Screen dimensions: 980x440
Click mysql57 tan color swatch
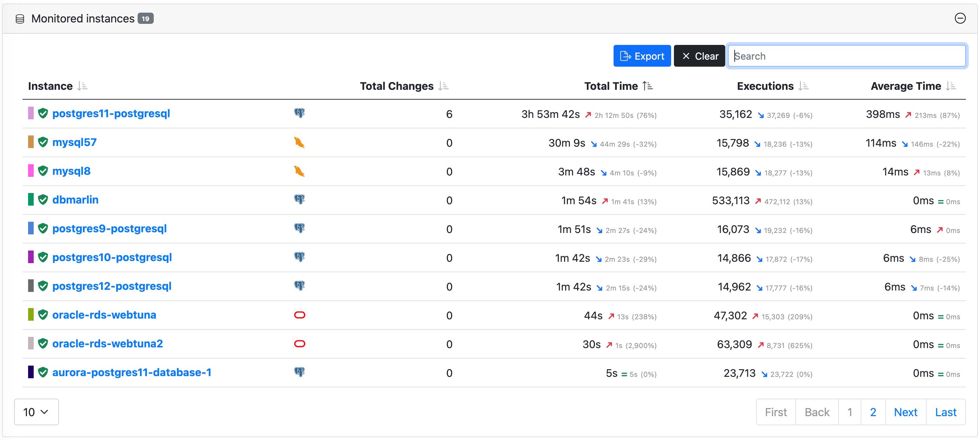point(31,142)
